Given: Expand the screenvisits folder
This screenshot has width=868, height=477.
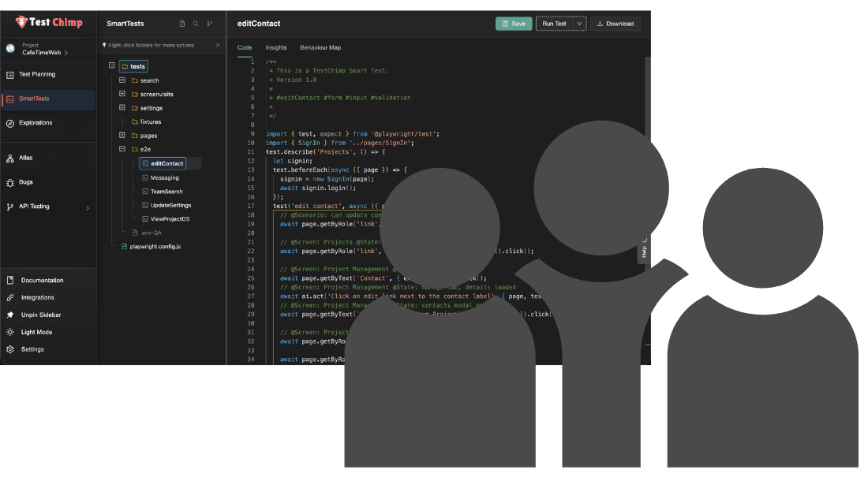Looking at the screenshot, I should pyautogui.click(x=122, y=94).
